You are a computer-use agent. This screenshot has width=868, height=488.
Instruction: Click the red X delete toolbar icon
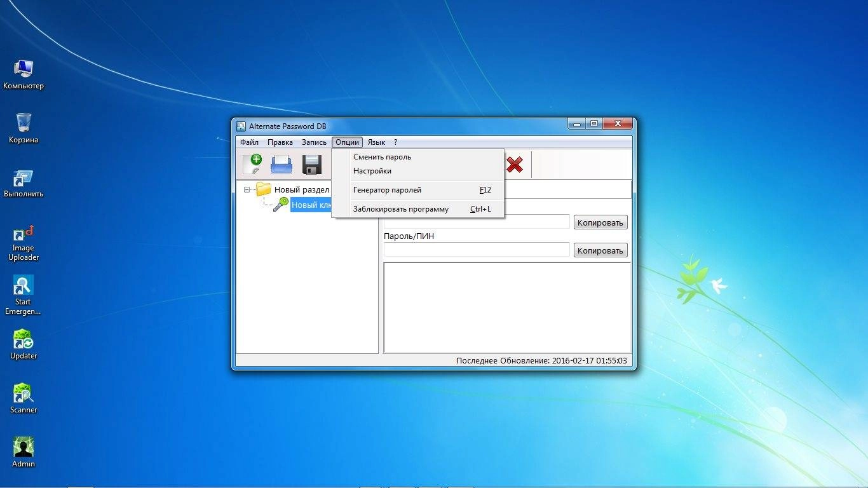tap(515, 165)
